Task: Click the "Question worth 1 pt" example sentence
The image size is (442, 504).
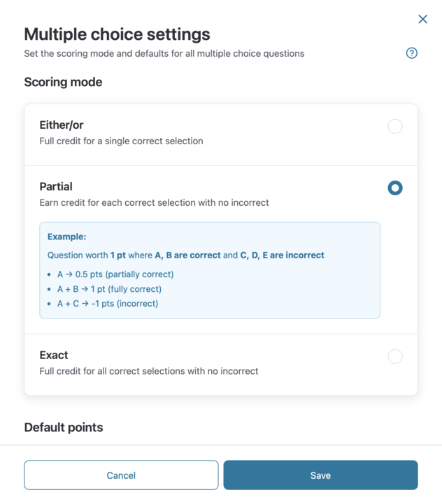Action: pyautogui.click(x=185, y=255)
